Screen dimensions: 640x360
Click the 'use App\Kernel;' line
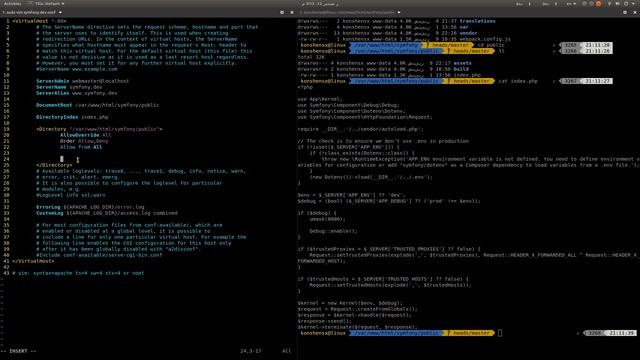320,99
